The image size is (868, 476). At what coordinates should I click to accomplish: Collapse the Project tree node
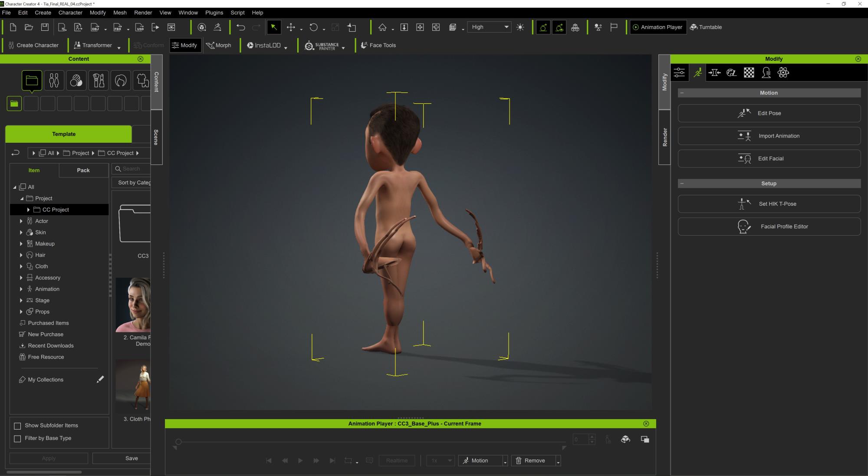(21, 198)
